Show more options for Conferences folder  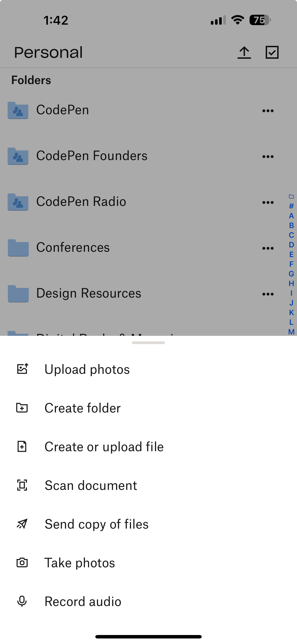(268, 248)
